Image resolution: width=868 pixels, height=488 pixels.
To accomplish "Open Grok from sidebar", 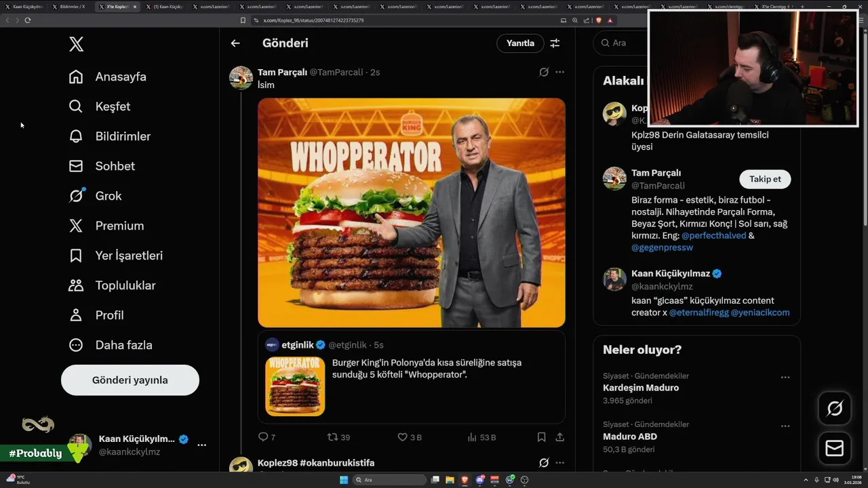I will click(x=96, y=196).
